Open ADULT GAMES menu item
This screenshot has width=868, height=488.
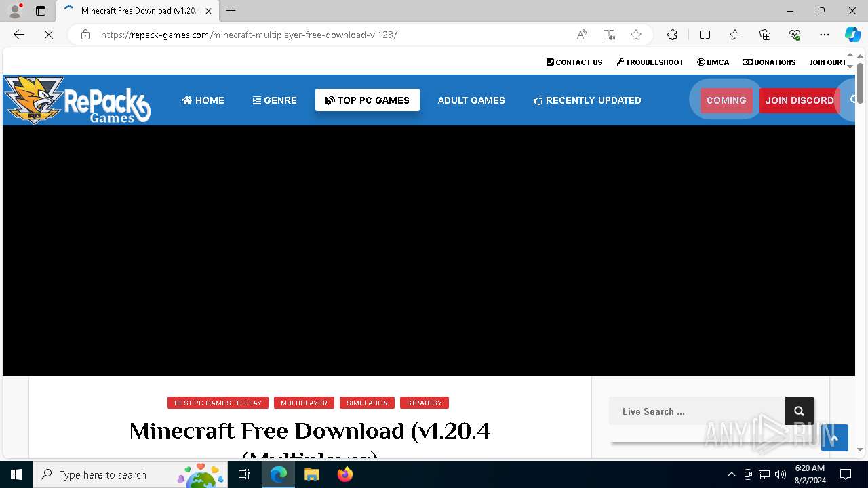[x=471, y=100]
